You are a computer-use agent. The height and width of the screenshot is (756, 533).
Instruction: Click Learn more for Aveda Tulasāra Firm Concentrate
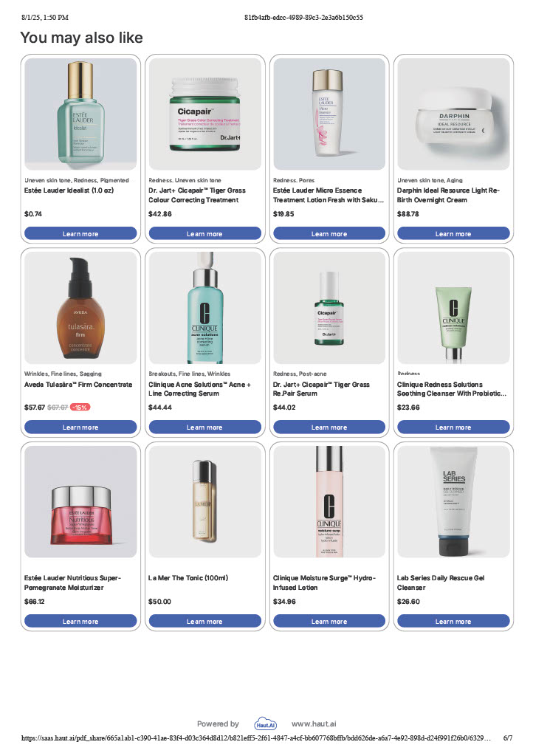click(80, 427)
